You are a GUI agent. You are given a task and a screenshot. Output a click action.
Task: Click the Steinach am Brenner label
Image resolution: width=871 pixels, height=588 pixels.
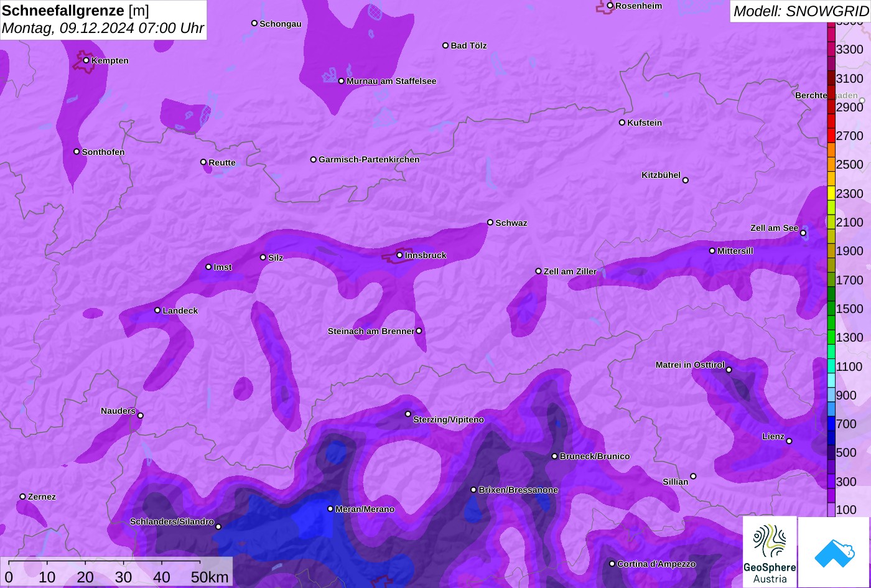371,331
